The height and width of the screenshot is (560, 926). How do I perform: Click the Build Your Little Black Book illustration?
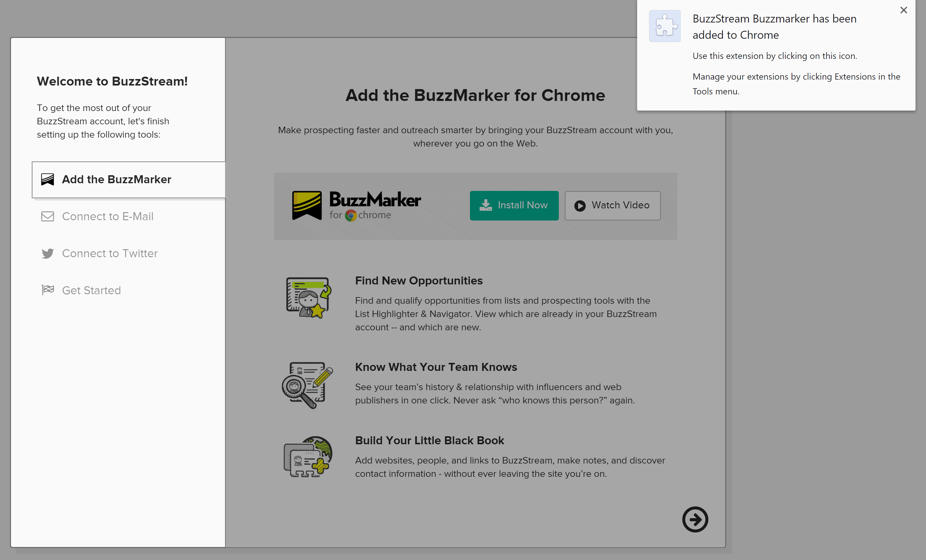coord(308,457)
